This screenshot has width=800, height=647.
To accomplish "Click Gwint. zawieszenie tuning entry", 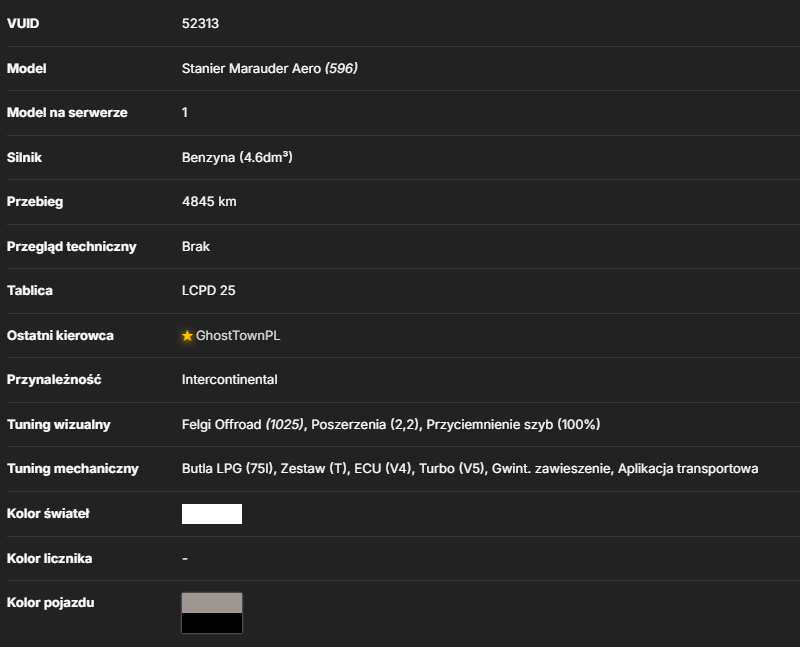I will [551, 469].
